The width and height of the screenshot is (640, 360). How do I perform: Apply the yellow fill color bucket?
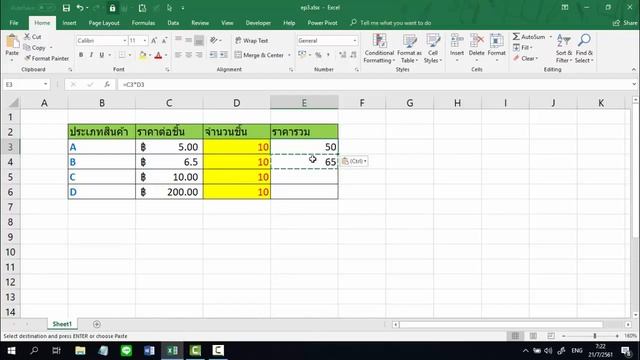pyautogui.click(x=142, y=55)
